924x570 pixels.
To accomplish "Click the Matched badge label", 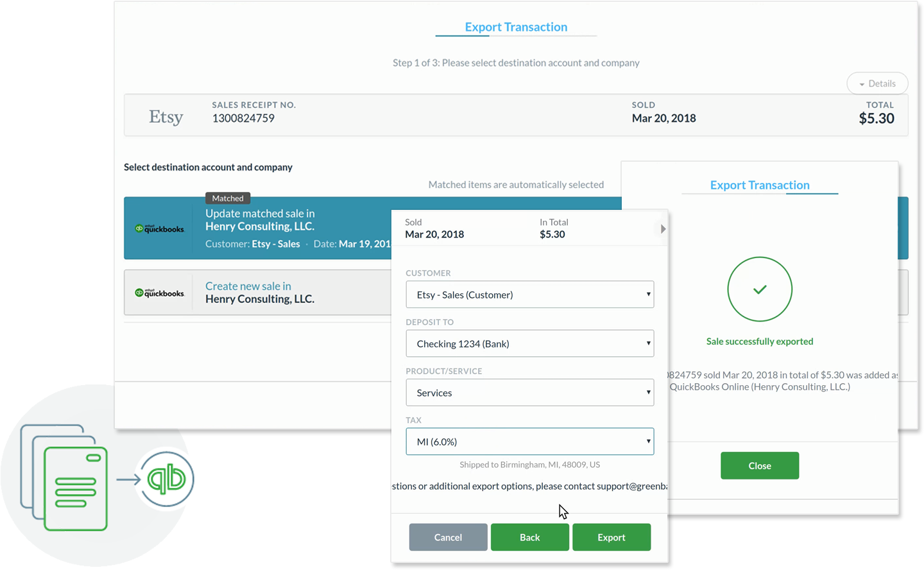I will (x=227, y=198).
